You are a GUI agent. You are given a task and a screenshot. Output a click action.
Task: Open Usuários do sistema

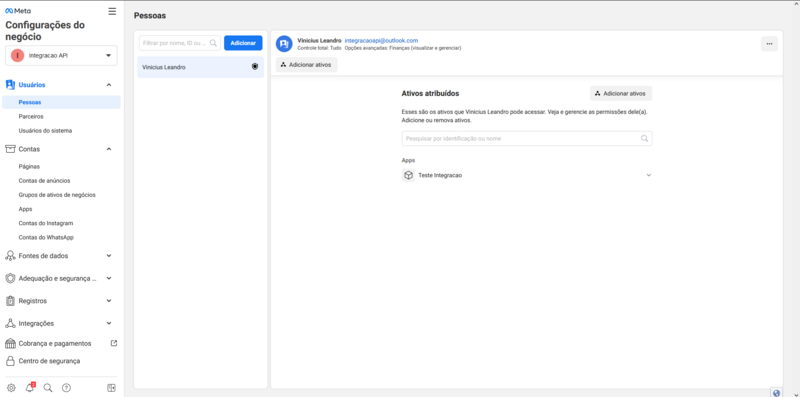[45, 131]
